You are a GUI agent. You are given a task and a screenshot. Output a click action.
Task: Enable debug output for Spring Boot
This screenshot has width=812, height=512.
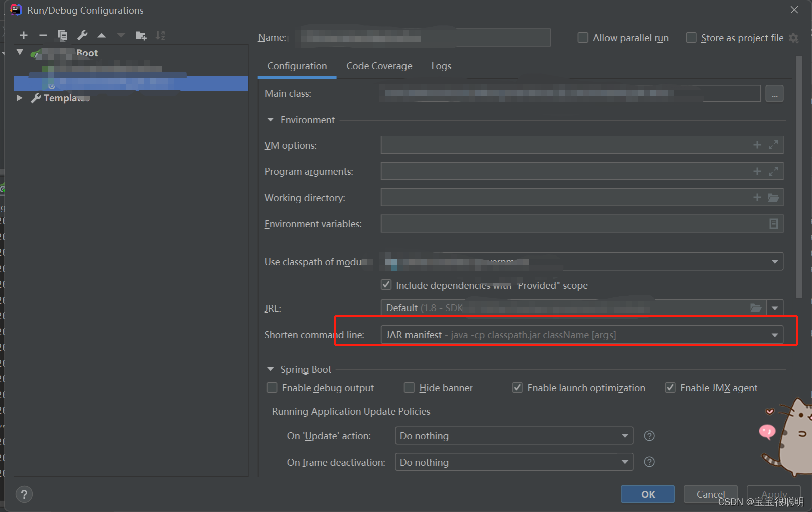coord(272,387)
